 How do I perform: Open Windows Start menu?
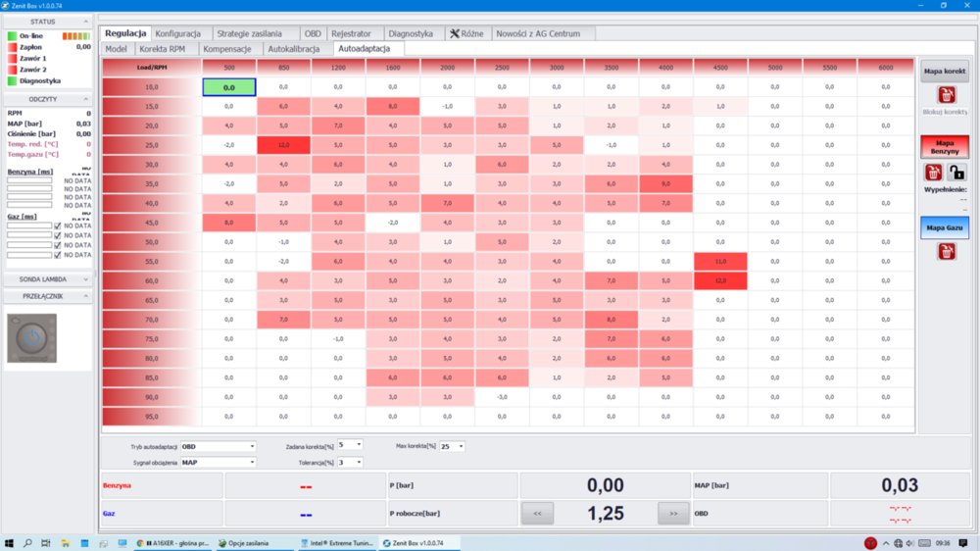point(9,543)
